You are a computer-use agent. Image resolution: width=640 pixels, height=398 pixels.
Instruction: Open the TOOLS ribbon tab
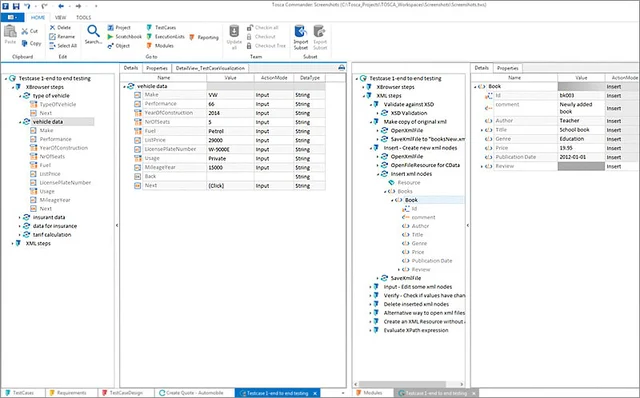(83, 17)
